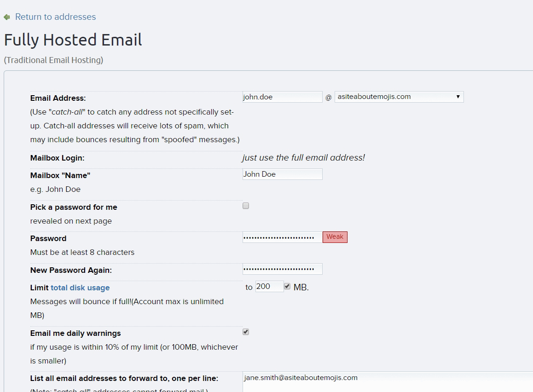Click the Email Address label
The width and height of the screenshot is (533, 392).
pos(58,98)
